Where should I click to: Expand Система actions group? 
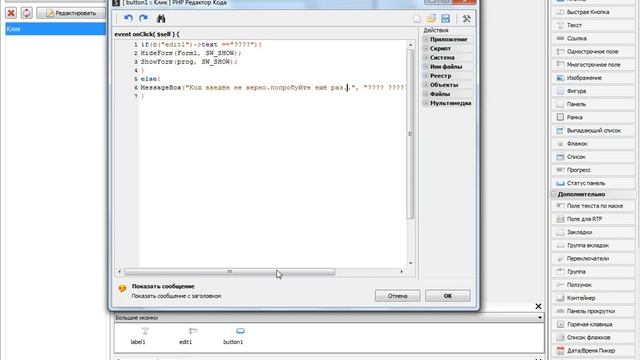(x=426, y=58)
